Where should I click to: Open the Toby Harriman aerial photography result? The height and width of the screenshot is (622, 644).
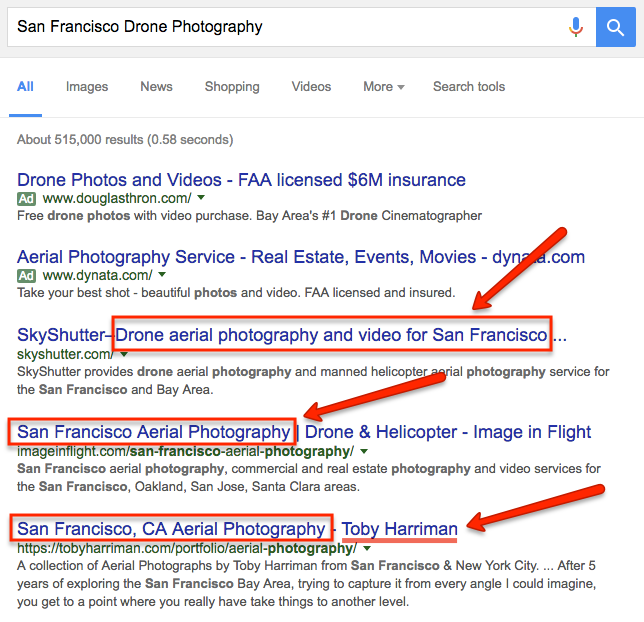tap(237, 529)
